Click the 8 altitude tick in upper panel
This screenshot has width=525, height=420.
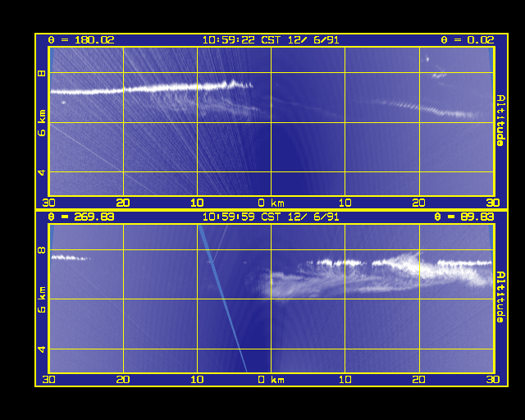(42, 73)
